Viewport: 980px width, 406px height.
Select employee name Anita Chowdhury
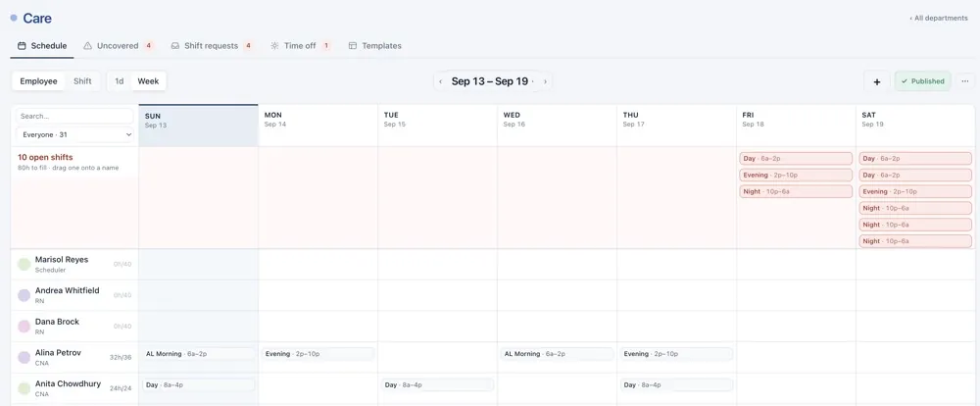(x=68, y=384)
